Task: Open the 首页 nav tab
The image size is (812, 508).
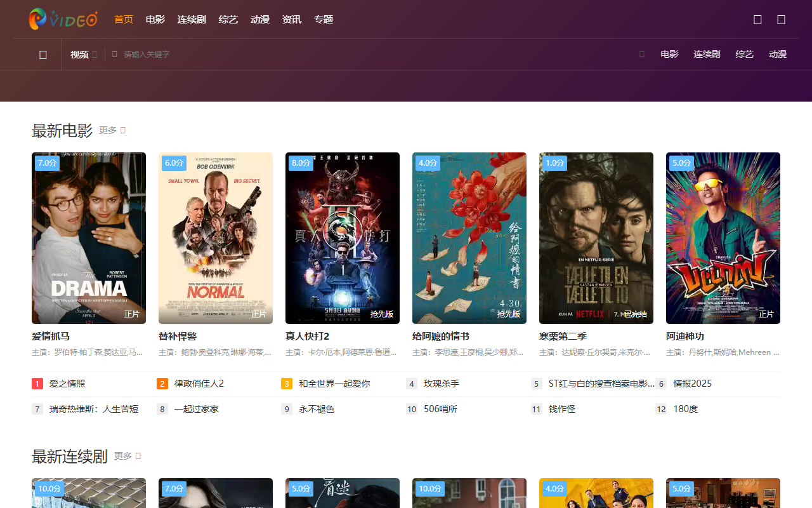Action: [x=124, y=20]
